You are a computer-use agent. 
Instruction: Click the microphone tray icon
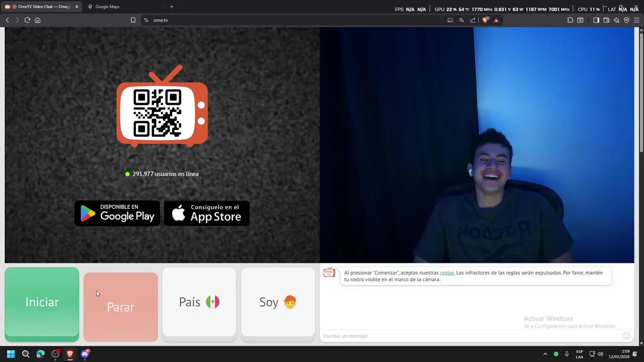click(567, 354)
